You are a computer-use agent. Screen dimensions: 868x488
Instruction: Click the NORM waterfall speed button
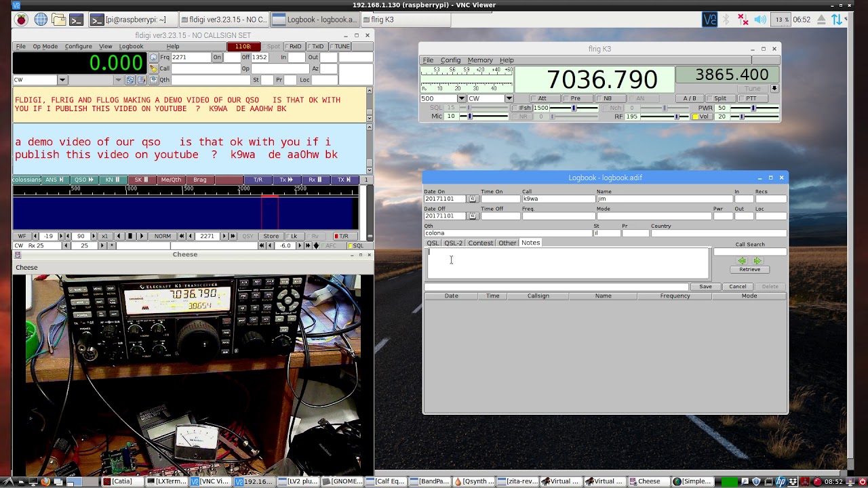tap(163, 236)
